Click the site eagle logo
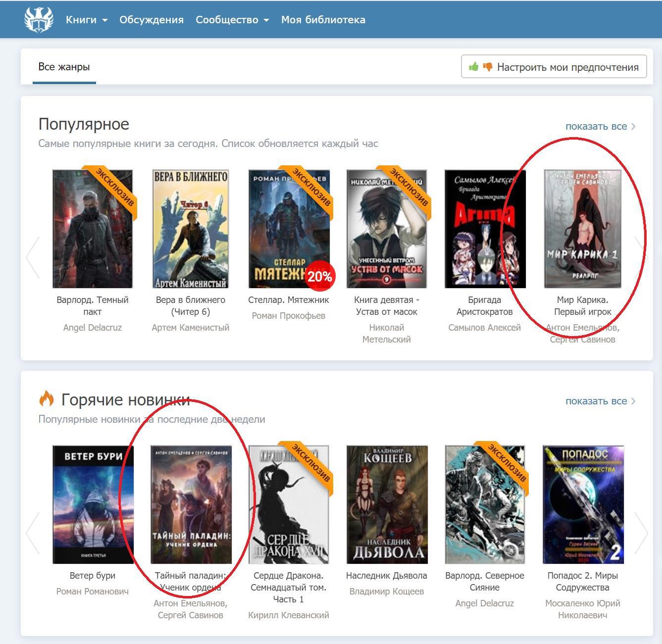The image size is (662, 644). [x=39, y=20]
